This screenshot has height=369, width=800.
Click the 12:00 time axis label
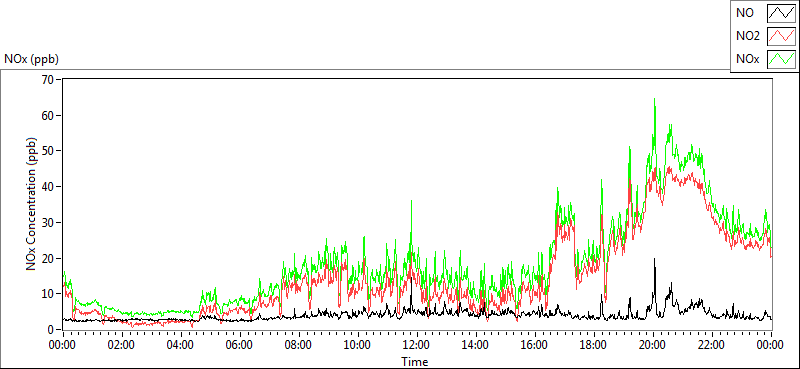tap(417, 345)
